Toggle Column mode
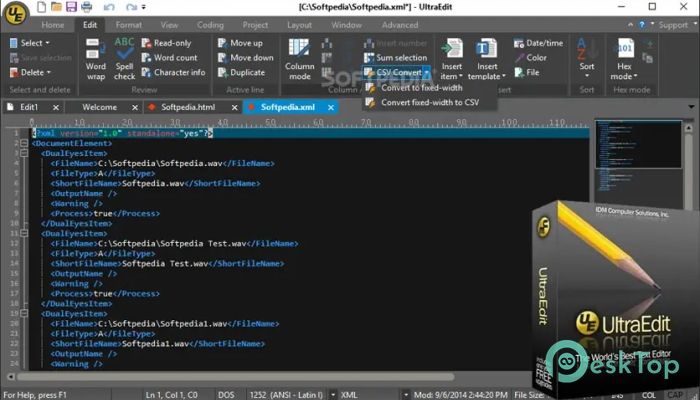This screenshot has height=400, width=700. click(300, 59)
